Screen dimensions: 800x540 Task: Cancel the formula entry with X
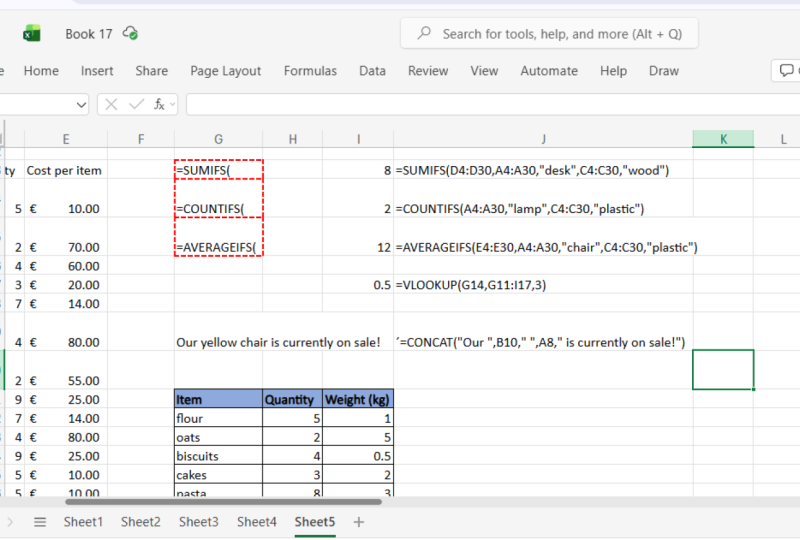[x=111, y=105]
